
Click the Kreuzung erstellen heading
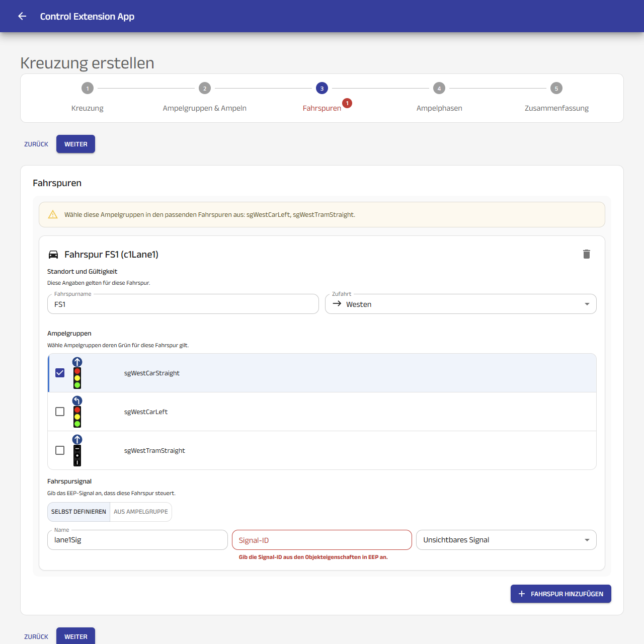[87, 63]
